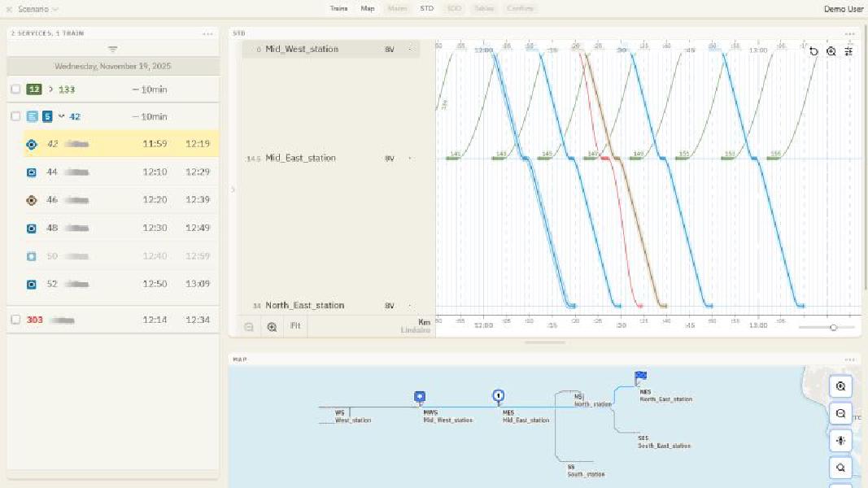The height and width of the screenshot is (488, 868).
Task: Switch to the Trains tab
Action: tap(338, 8)
